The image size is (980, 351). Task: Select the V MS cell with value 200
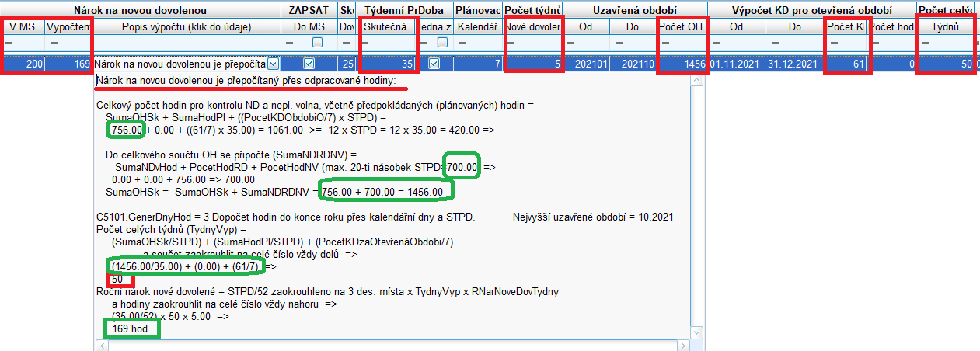point(23,64)
